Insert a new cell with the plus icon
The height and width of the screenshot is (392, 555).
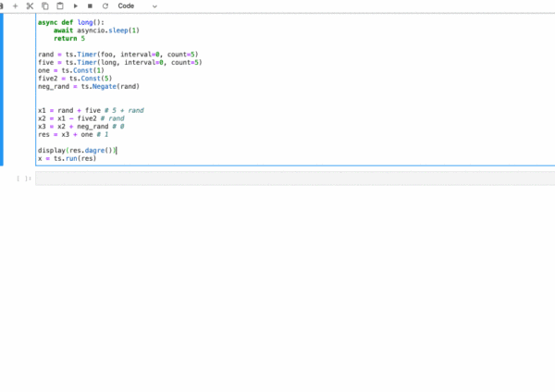coord(15,6)
